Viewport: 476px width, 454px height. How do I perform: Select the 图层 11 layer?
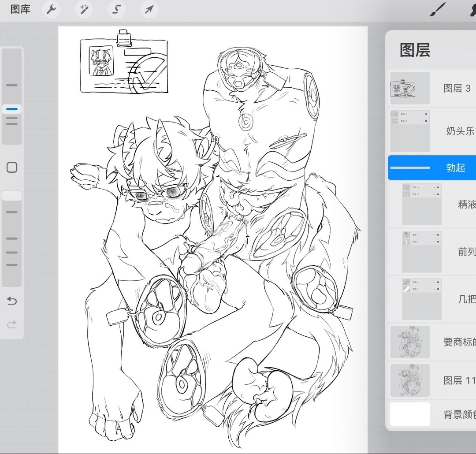tap(432, 380)
